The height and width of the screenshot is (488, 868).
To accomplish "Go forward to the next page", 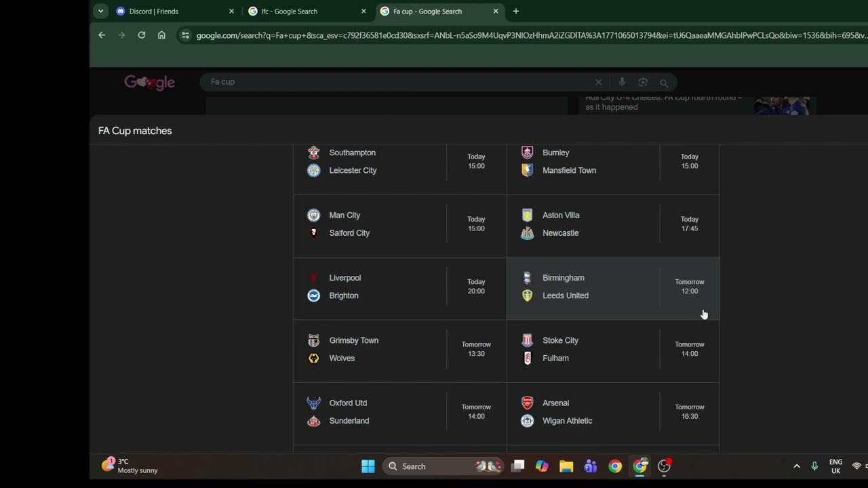I will click(x=121, y=35).
